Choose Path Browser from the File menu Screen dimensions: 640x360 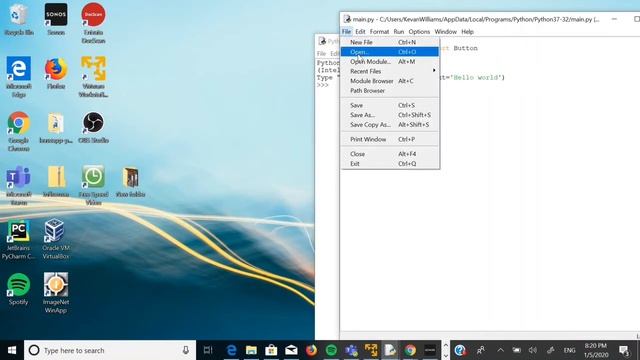pyautogui.click(x=390, y=91)
